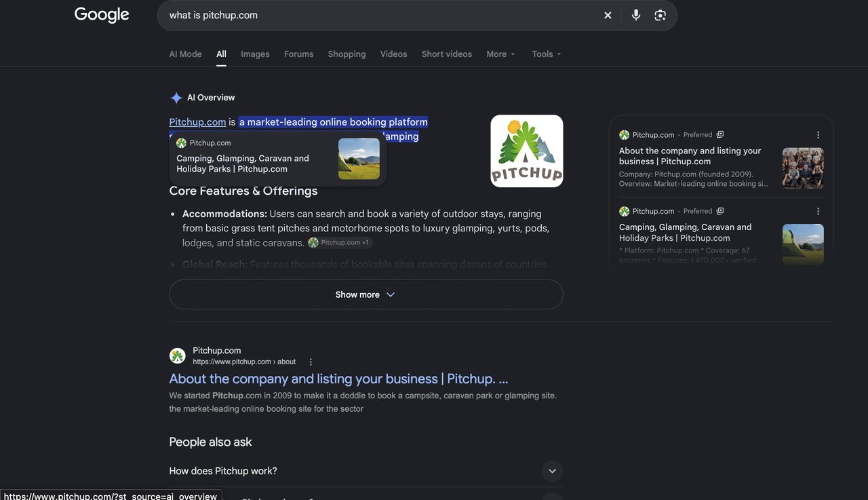Open the large Pitchup logo image
Viewport: 868px width, 500px height.
(527, 151)
